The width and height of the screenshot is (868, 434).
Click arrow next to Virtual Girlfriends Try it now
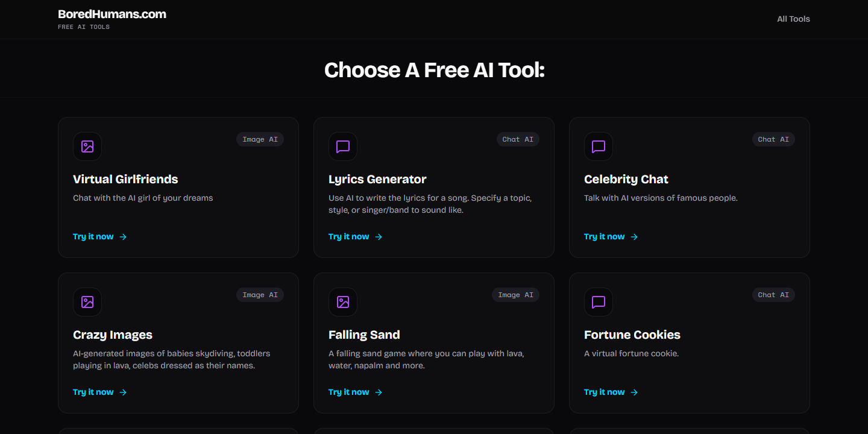123,237
